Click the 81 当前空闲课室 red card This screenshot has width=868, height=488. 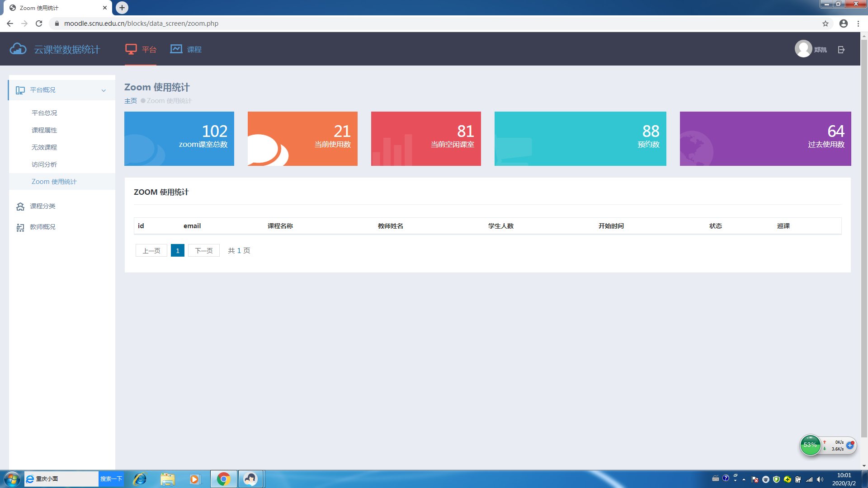click(x=426, y=139)
